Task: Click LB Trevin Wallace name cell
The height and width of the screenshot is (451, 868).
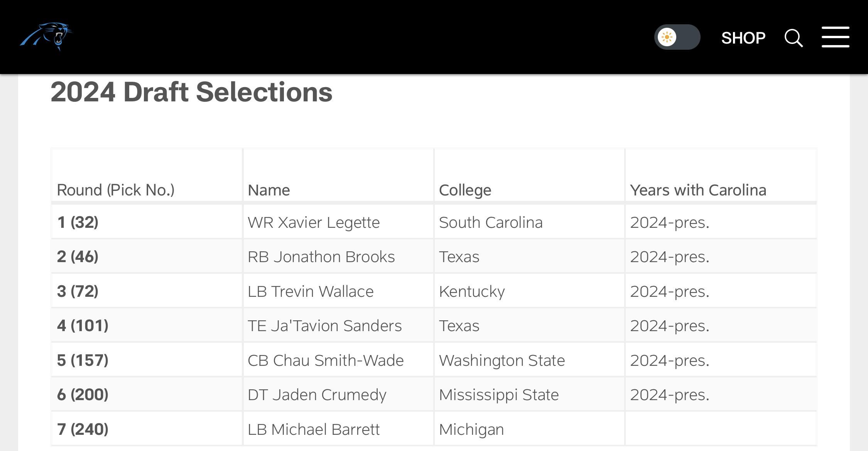Action: pyautogui.click(x=338, y=291)
